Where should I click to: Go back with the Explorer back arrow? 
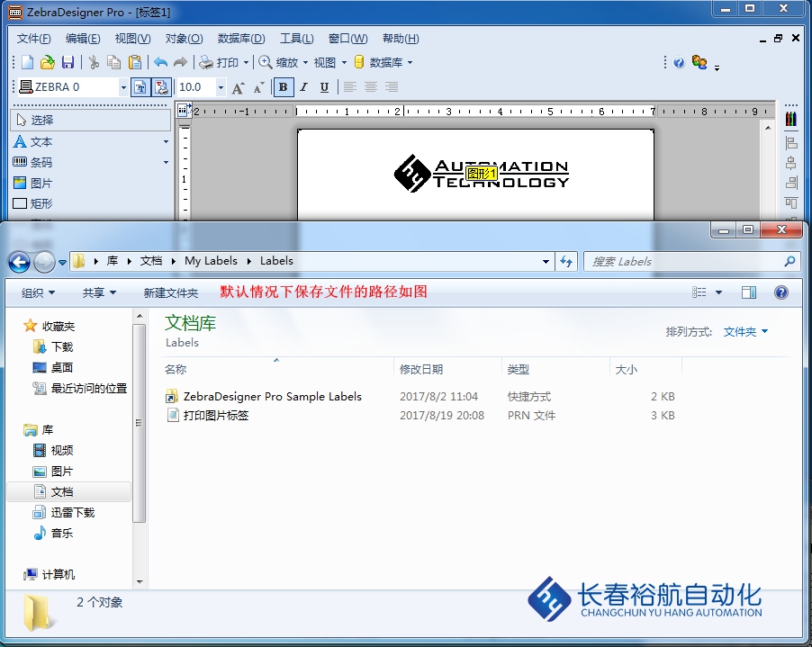pos(19,262)
